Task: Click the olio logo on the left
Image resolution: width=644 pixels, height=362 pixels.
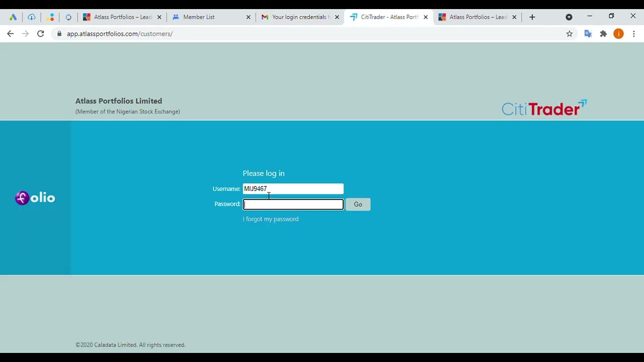Action: coord(35,198)
